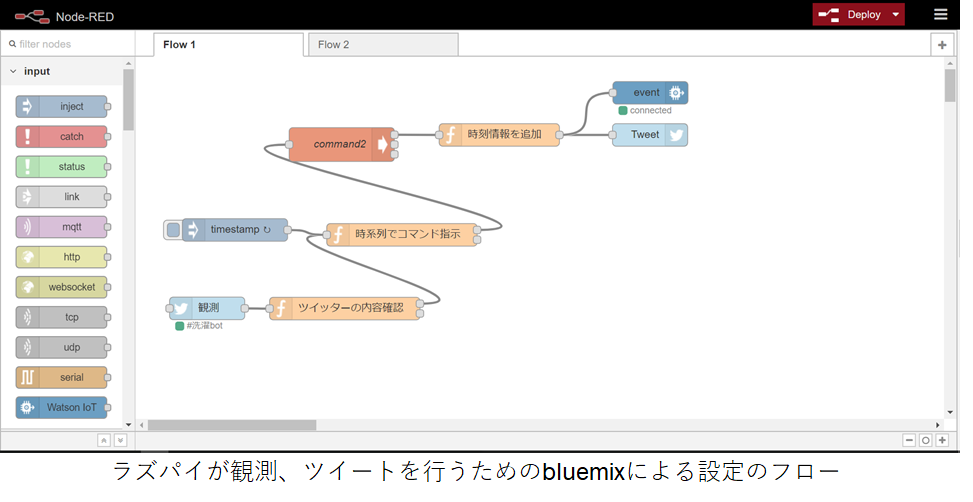Screen dimensions: 973x502
Task: Click the canvas scroll down arrow
Action: point(950,413)
